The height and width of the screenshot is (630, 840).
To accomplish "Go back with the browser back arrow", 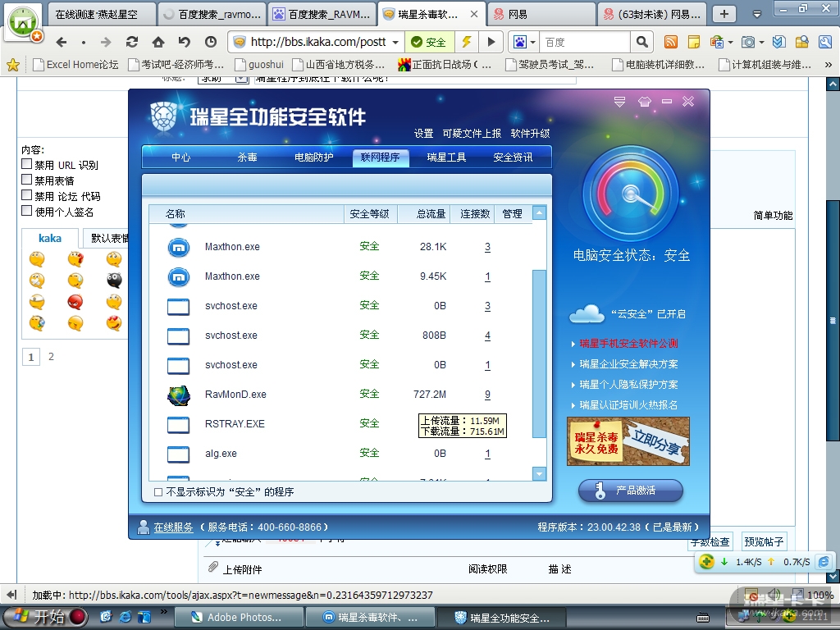I will tap(62, 42).
